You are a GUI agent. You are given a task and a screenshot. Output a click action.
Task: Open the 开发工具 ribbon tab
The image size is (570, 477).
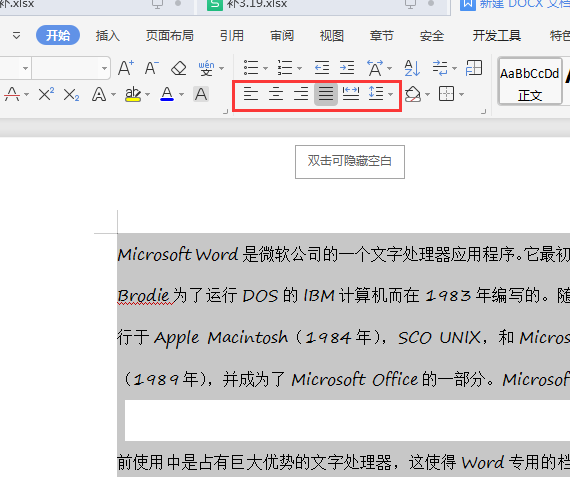(x=497, y=36)
